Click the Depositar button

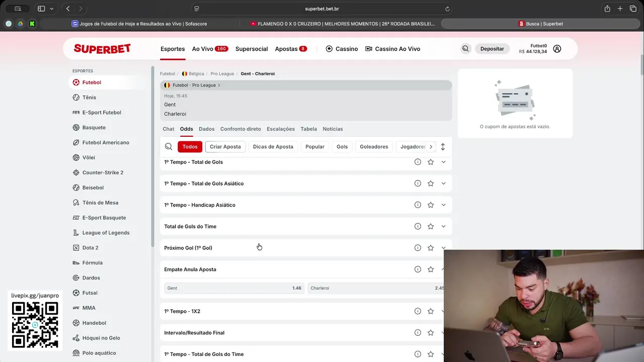(x=492, y=49)
